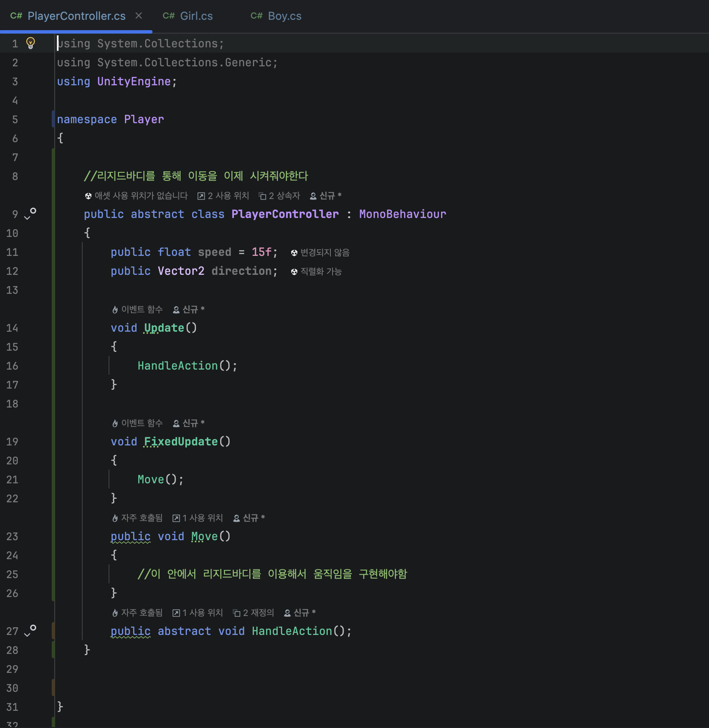The height and width of the screenshot is (728, 709).
Task: Click the underlined public keyword on line 27
Action: pyautogui.click(x=131, y=631)
